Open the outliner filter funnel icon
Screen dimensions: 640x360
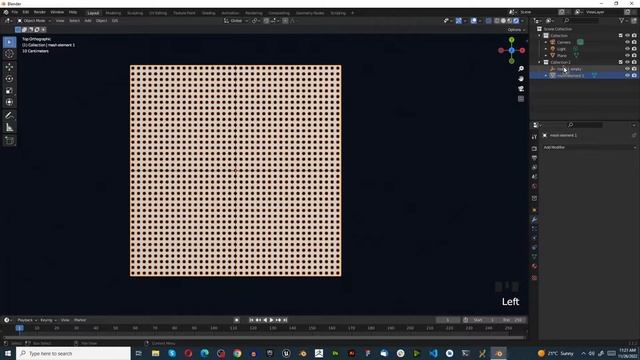tap(621, 20)
